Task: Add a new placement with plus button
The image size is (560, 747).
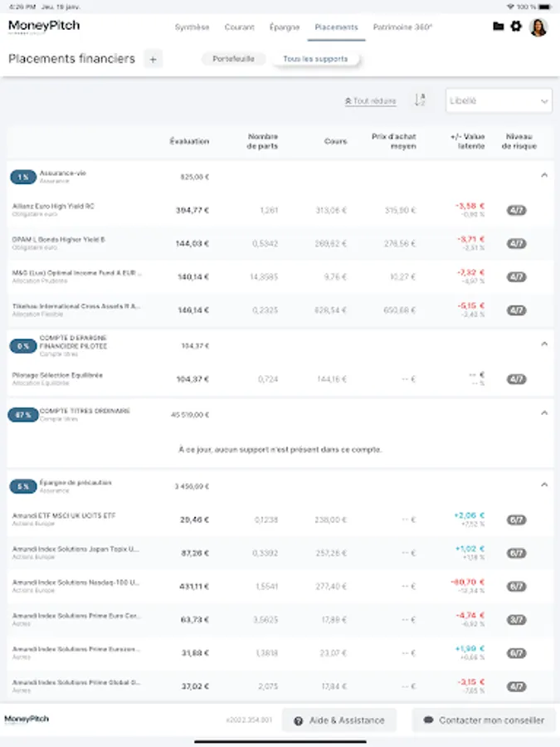Action: pyautogui.click(x=153, y=59)
